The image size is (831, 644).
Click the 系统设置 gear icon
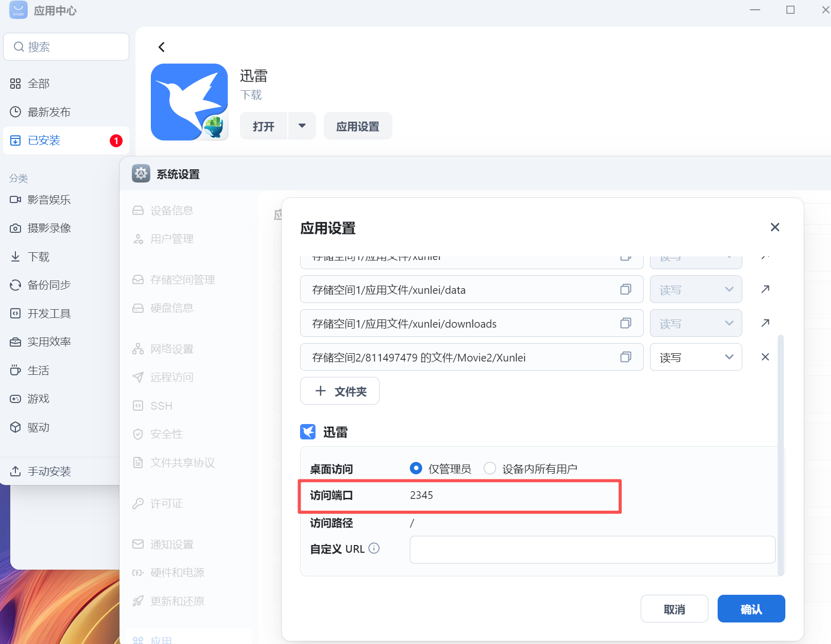141,174
